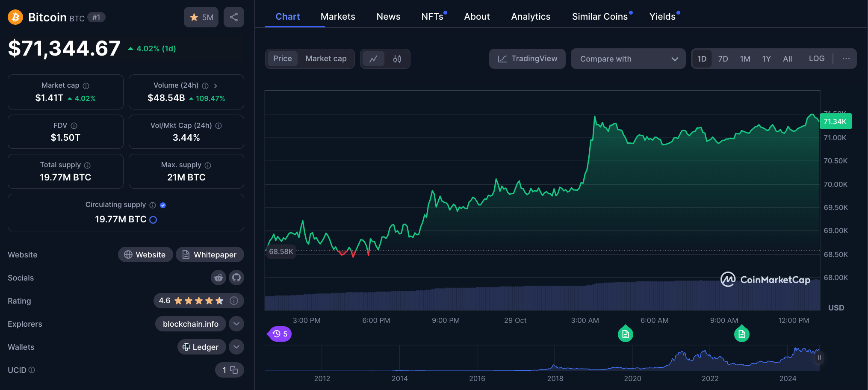Click the share icon button
Screen dimensions: 868x390
tap(234, 17)
